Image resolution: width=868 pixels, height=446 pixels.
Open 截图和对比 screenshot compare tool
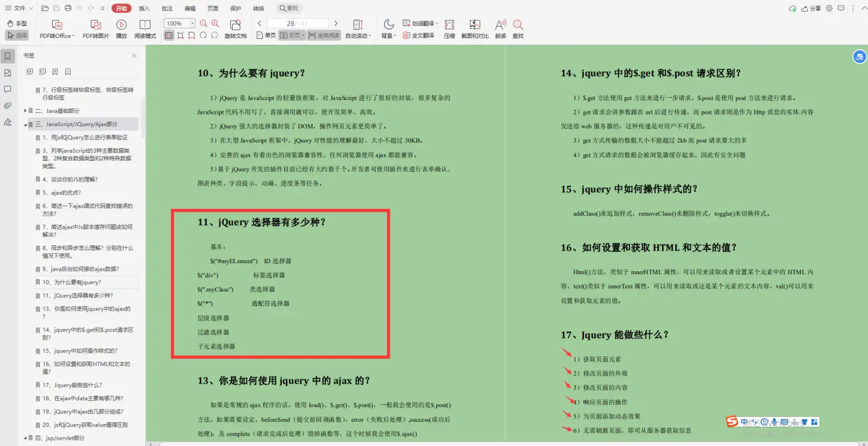click(x=475, y=29)
